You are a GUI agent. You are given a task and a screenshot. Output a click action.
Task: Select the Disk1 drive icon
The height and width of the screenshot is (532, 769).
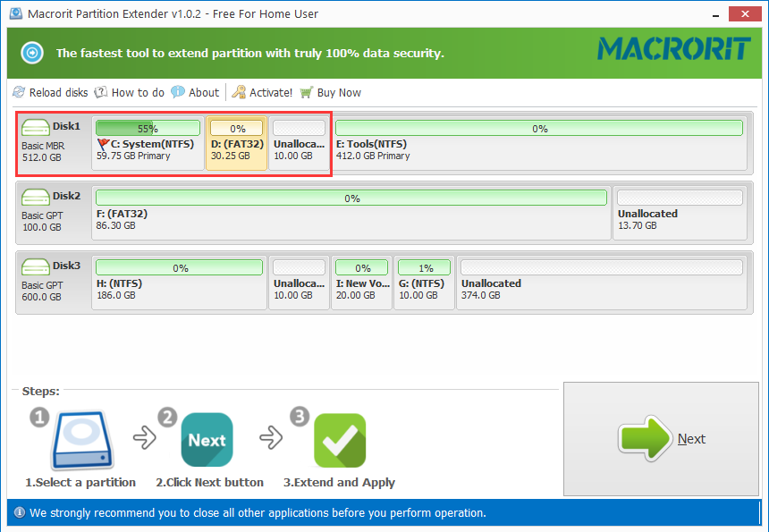point(37,128)
